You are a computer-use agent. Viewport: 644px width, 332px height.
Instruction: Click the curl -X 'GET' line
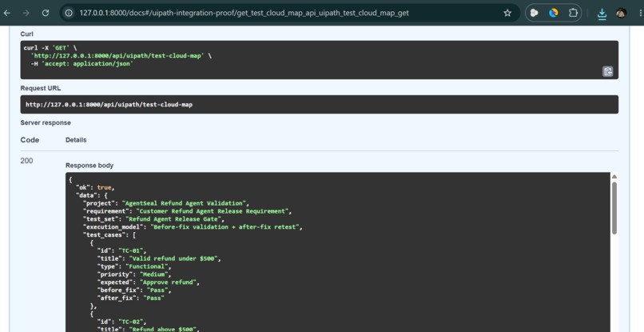[50, 48]
